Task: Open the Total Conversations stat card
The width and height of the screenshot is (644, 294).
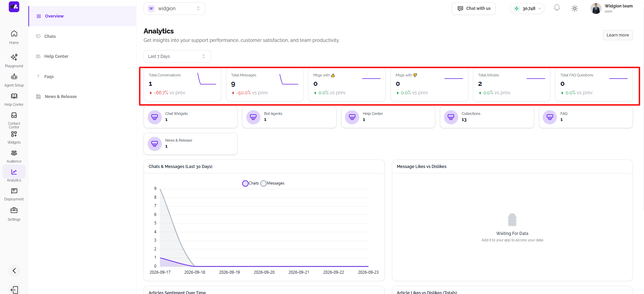Action: click(182, 84)
